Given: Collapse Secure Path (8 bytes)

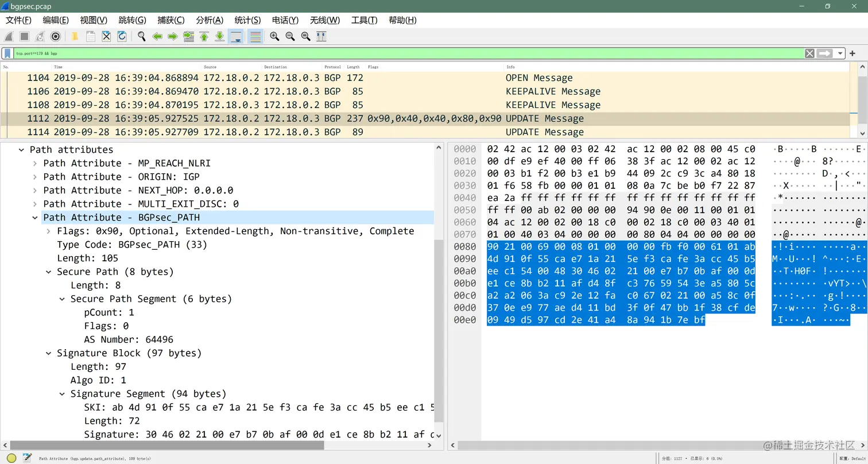Looking at the screenshot, I should 49,272.
